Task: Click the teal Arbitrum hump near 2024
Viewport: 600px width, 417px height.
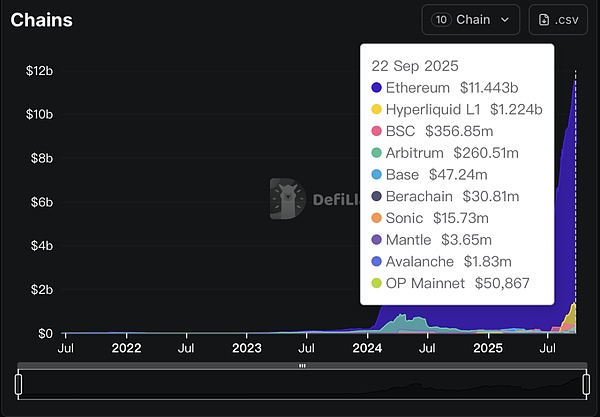Action: point(402,323)
